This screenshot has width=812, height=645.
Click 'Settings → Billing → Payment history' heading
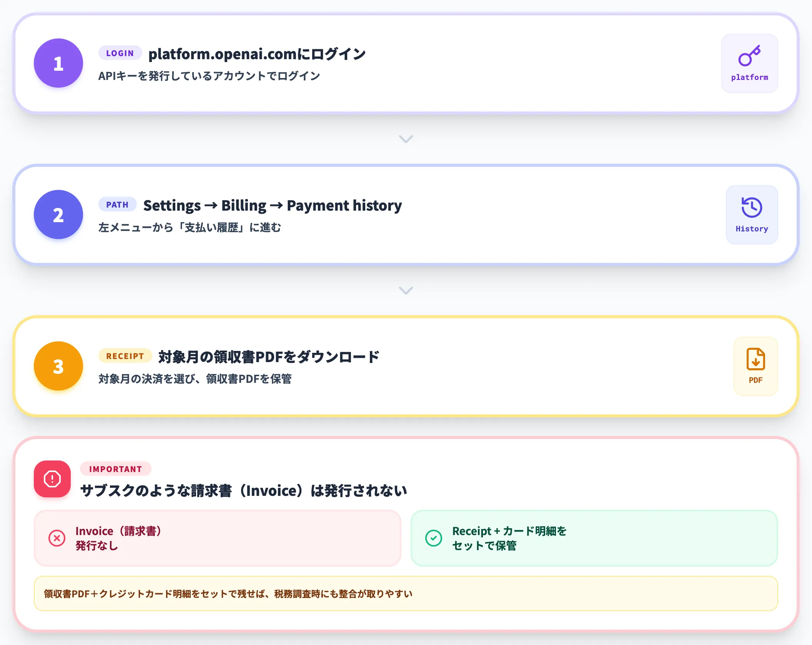coord(273,205)
